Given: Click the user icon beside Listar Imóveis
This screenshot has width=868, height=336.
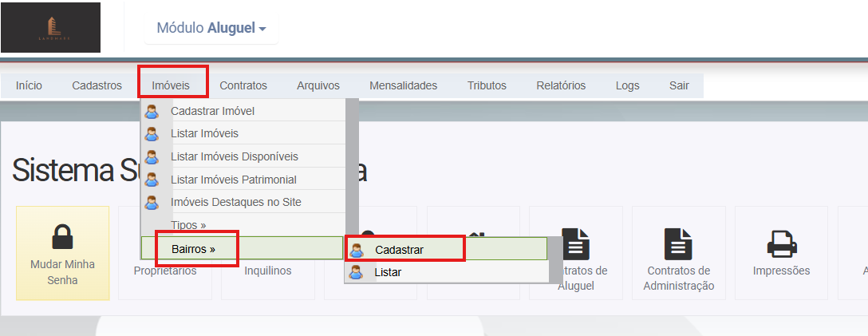Looking at the screenshot, I should point(152,133).
